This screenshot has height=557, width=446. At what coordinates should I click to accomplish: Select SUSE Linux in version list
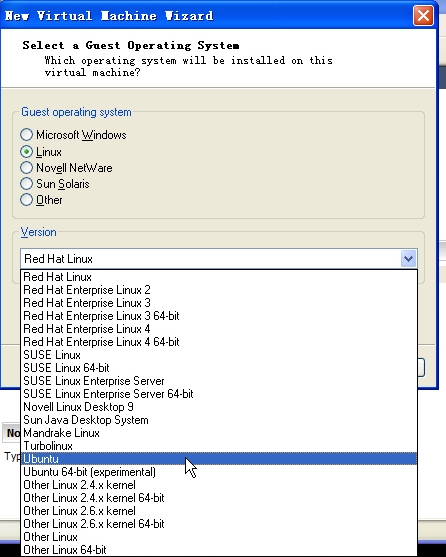219,355
